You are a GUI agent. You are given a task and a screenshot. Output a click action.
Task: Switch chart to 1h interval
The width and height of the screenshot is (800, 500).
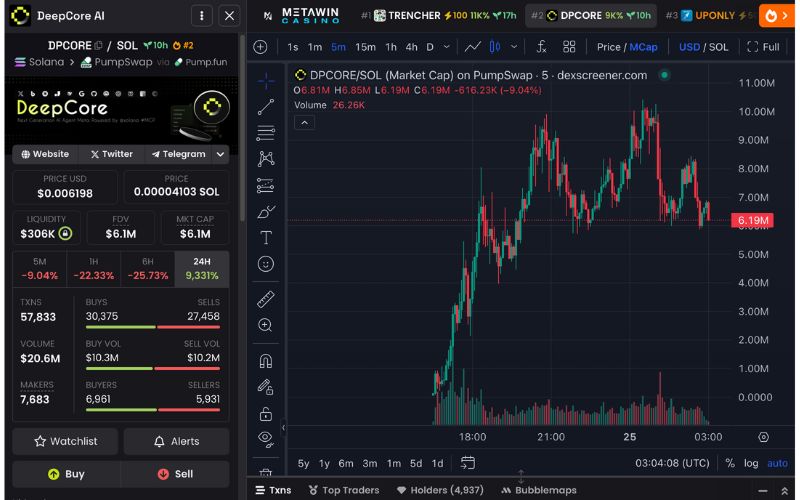pyautogui.click(x=391, y=47)
